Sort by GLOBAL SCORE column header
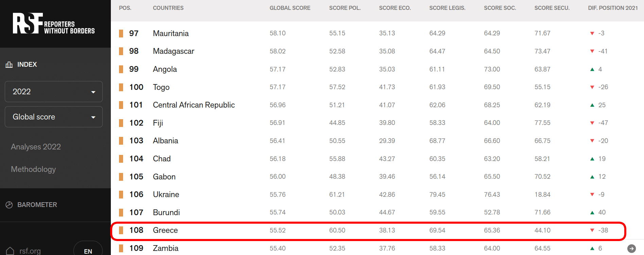The height and width of the screenshot is (255, 644). click(290, 8)
